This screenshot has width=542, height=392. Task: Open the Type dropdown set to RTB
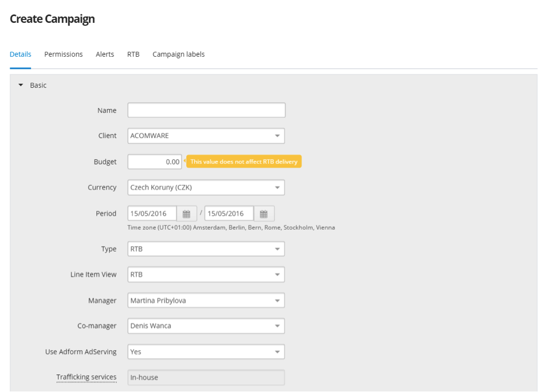(206, 249)
